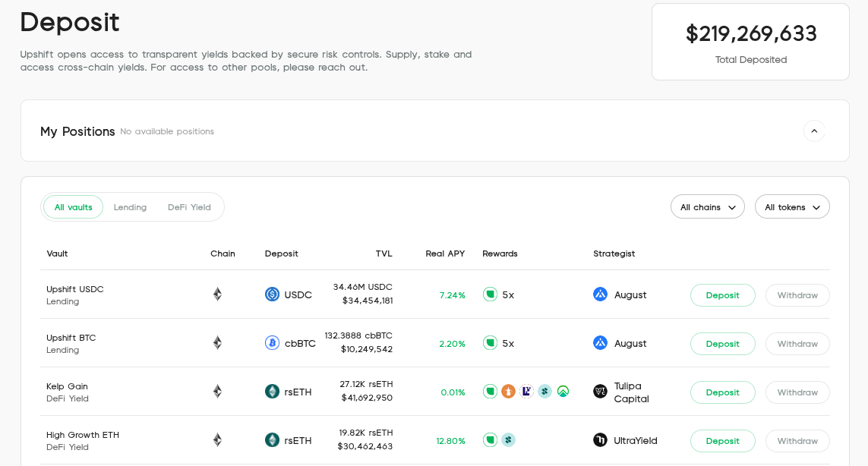Click the cbBTC token icon
Screen dimensions: 868x466
click(272, 343)
